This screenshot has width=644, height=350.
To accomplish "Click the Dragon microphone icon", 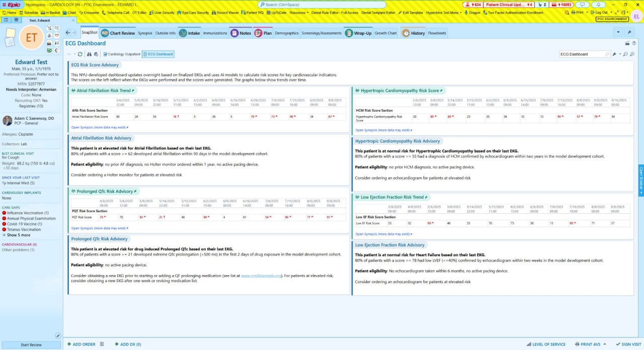I will click(465, 13).
